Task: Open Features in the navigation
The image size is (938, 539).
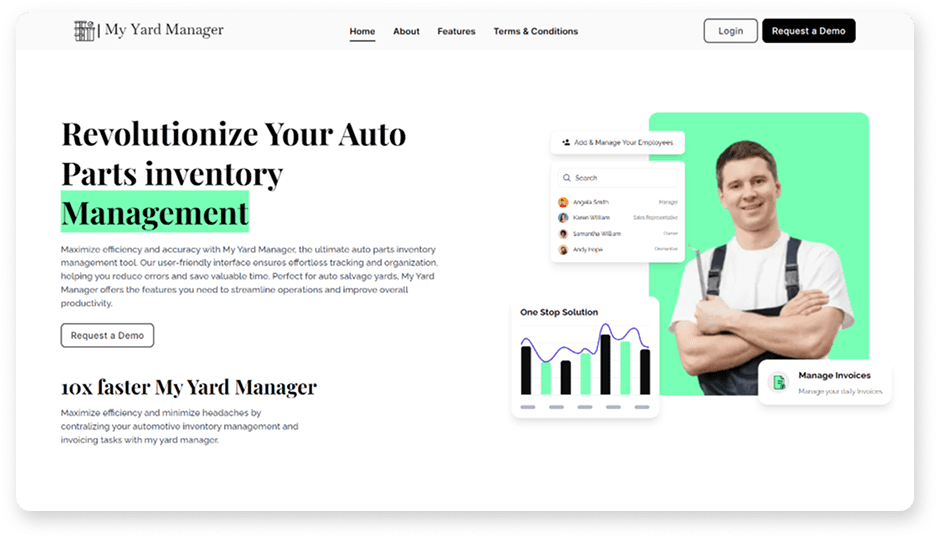Action: (x=456, y=31)
